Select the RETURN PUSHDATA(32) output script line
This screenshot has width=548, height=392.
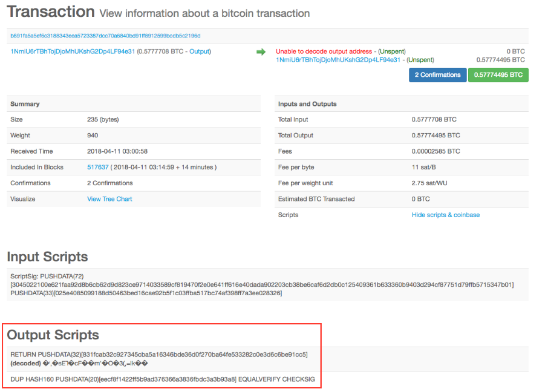[x=159, y=354]
